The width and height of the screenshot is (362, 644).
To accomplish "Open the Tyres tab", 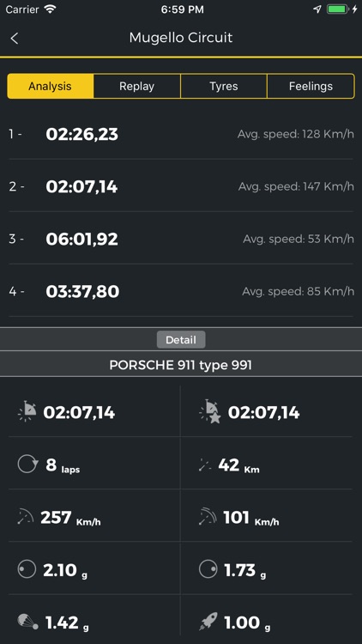I will 224,86.
